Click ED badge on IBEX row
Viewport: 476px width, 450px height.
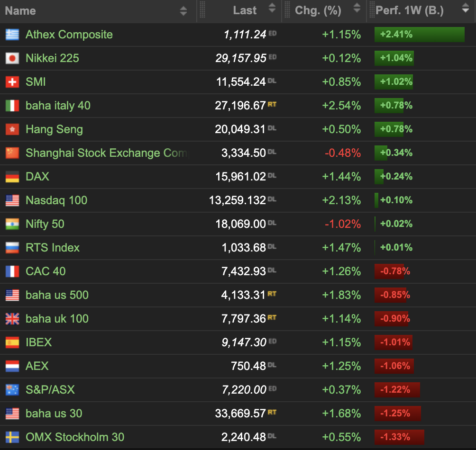point(272,341)
